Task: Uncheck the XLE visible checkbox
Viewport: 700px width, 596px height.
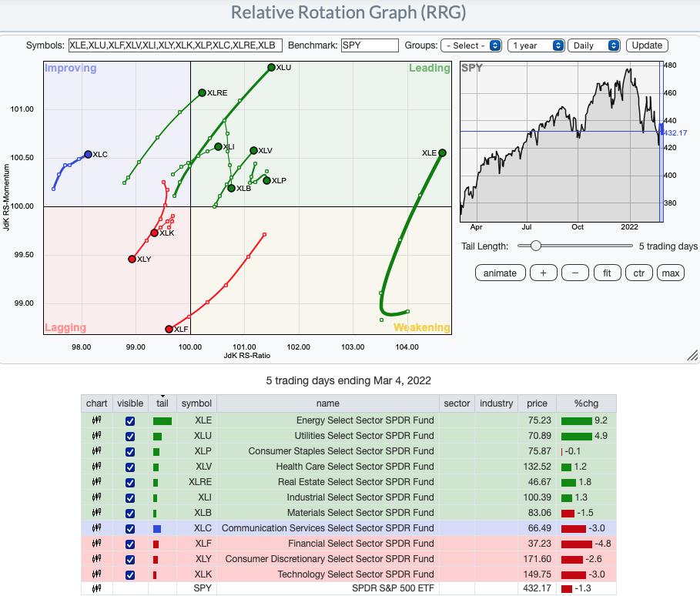Action: click(129, 420)
